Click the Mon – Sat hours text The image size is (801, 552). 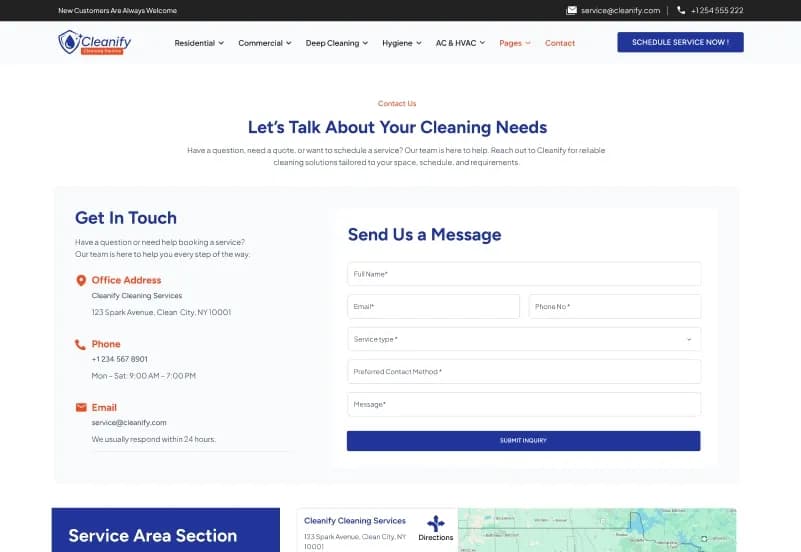[144, 376]
